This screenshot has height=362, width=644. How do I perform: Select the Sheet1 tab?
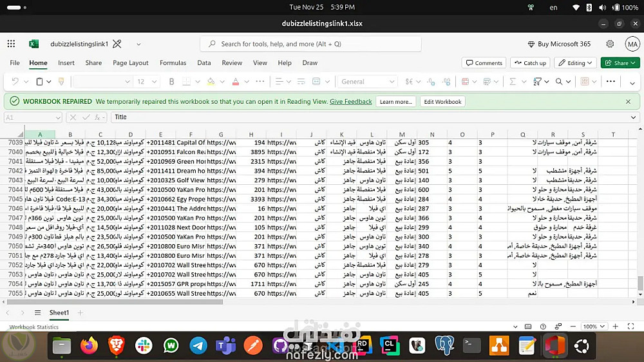[59, 313]
